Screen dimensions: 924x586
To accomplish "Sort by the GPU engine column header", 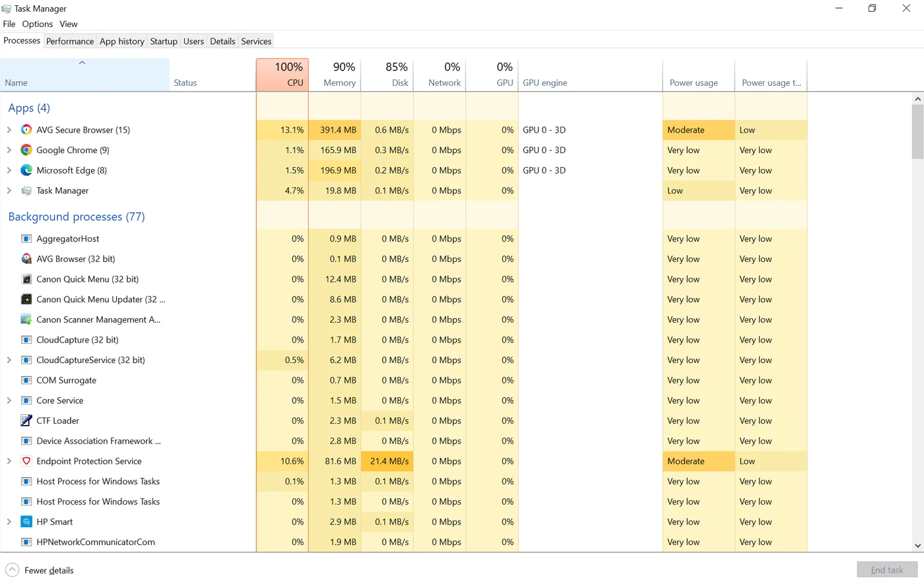I will click(x=591, y=75).
